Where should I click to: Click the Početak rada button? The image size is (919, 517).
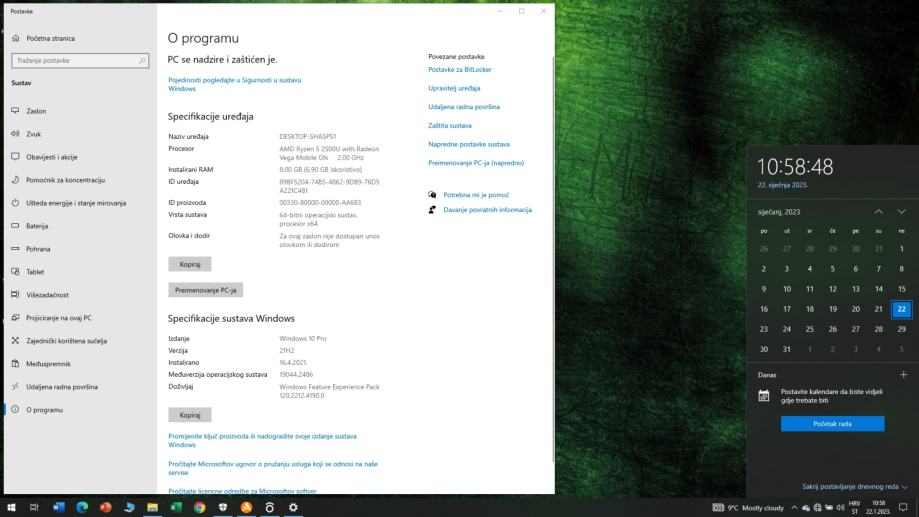click(832, 423)
